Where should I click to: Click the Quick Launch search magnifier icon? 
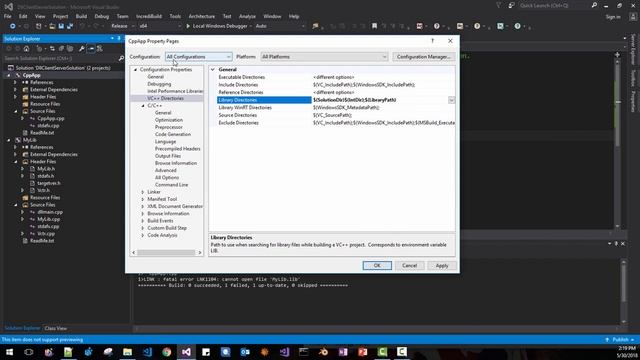coord(594,5)
